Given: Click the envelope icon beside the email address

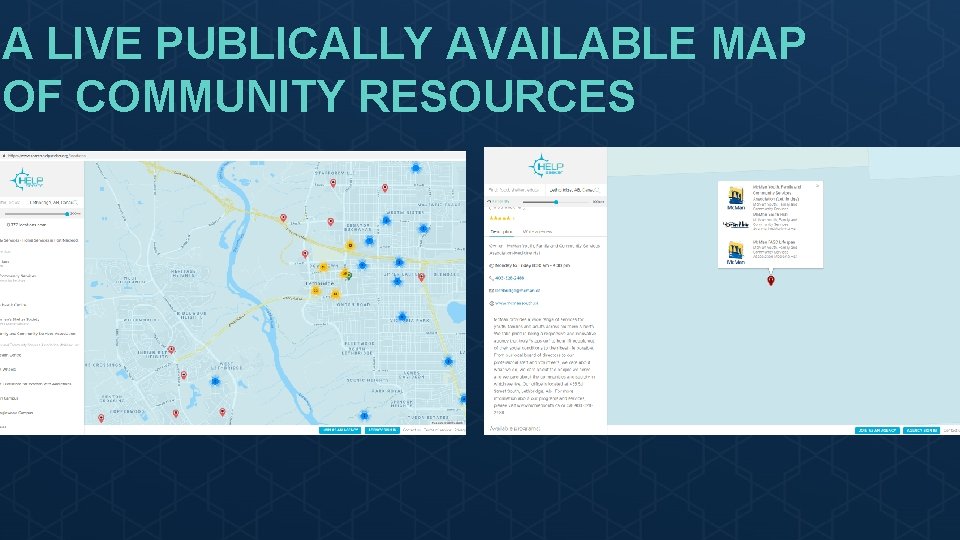Looking at the screenshot, I should pos(491,290).
